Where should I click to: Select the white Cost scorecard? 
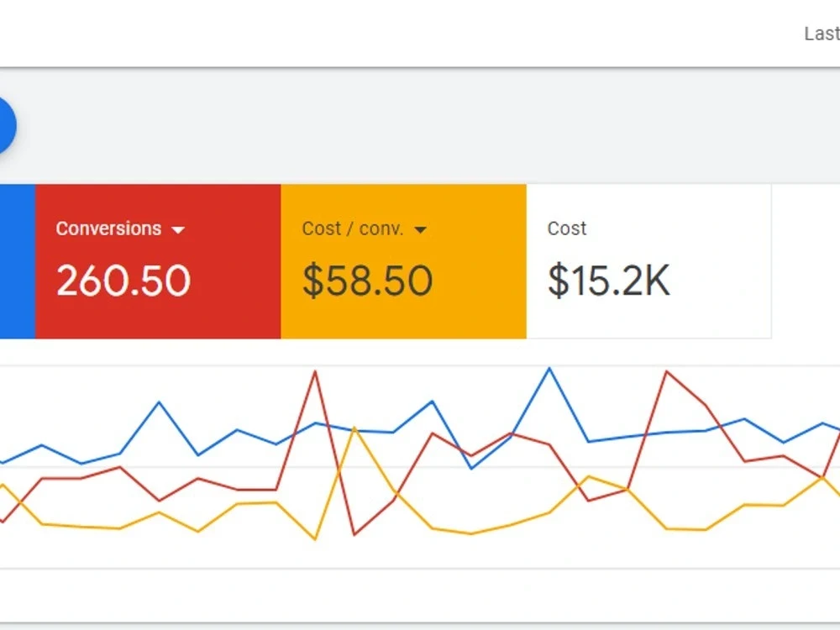pyautogui.click(x=648, y=261)
